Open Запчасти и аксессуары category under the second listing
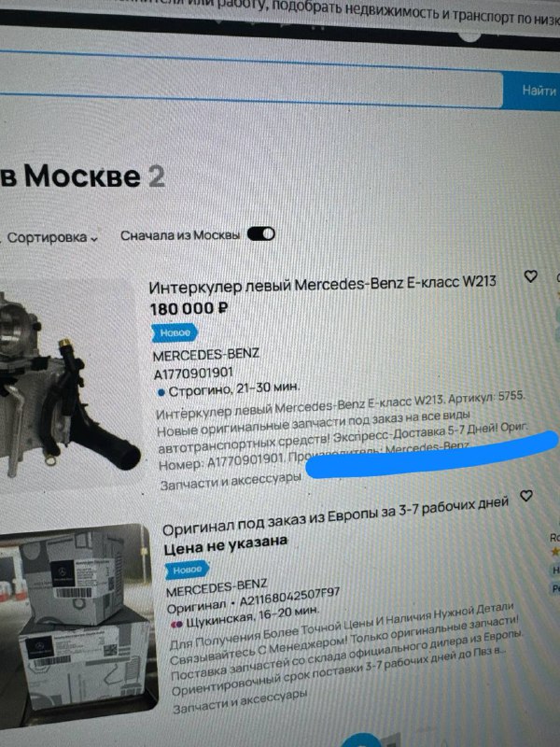560x747 pixels. pos(240,703)
